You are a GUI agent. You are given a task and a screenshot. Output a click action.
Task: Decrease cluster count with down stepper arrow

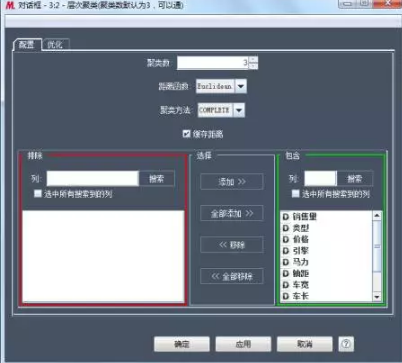click(253, 66)
